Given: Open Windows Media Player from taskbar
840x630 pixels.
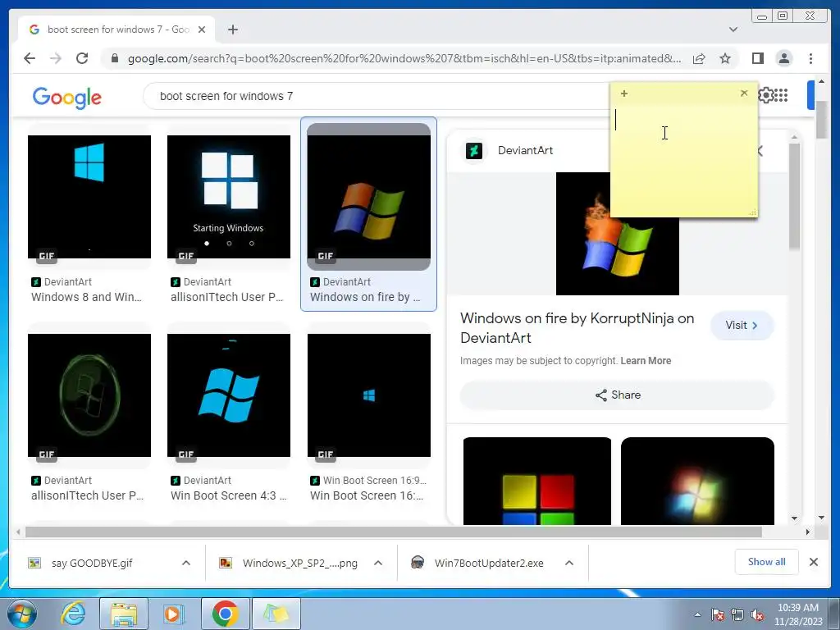Looking at the screenshot, I should pos(174,614).
